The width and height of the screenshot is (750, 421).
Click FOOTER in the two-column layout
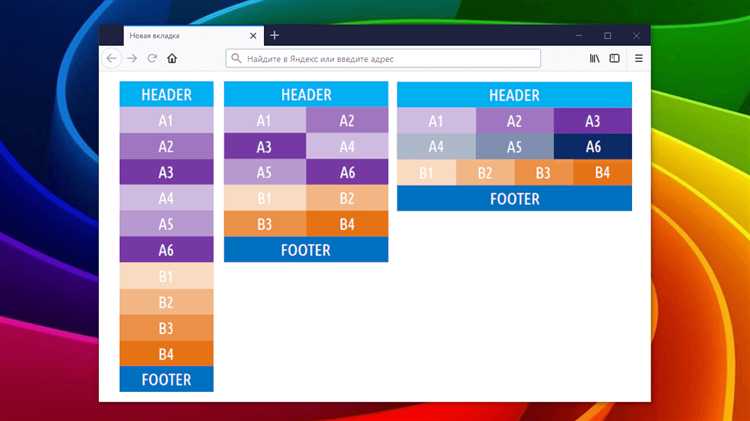click(306, 250)
